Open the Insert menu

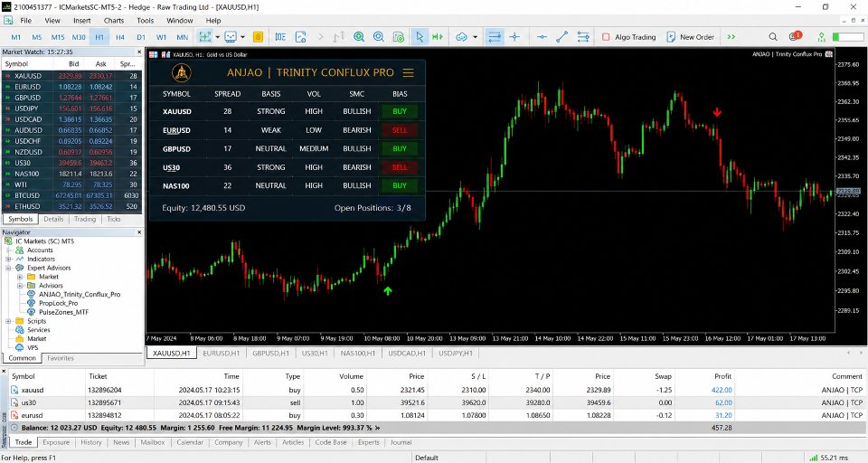pos(82,21)
